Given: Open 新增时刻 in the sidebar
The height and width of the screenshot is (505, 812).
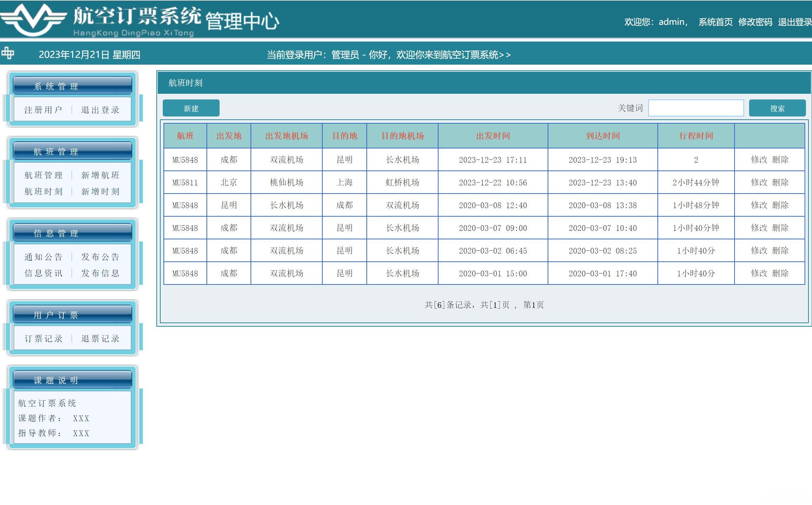Looking at the screenshot, I should pyautogui.click(x=101, y=191).
